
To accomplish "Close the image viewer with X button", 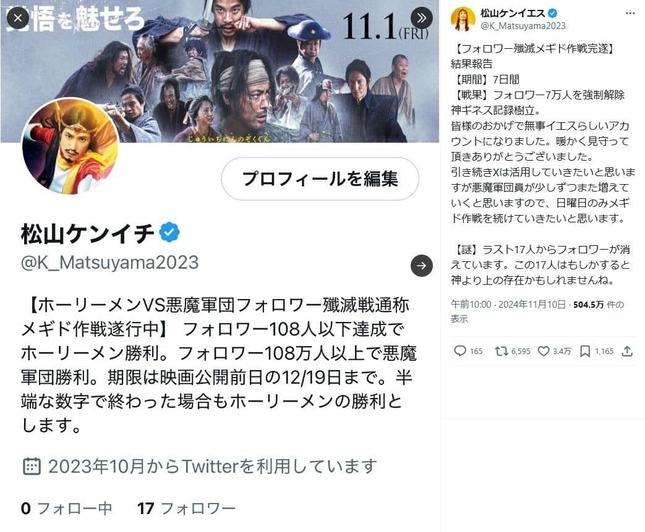I will click(18, 18).
